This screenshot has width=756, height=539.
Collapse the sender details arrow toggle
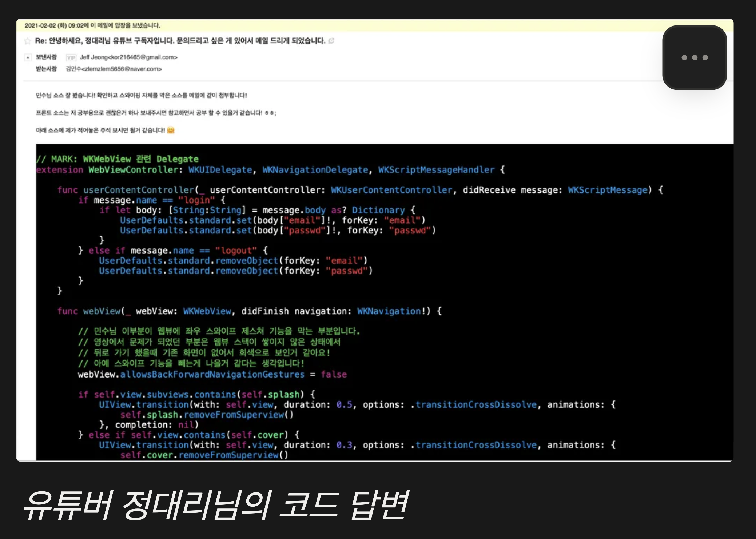pyautogui.click(x=28, y=57)
